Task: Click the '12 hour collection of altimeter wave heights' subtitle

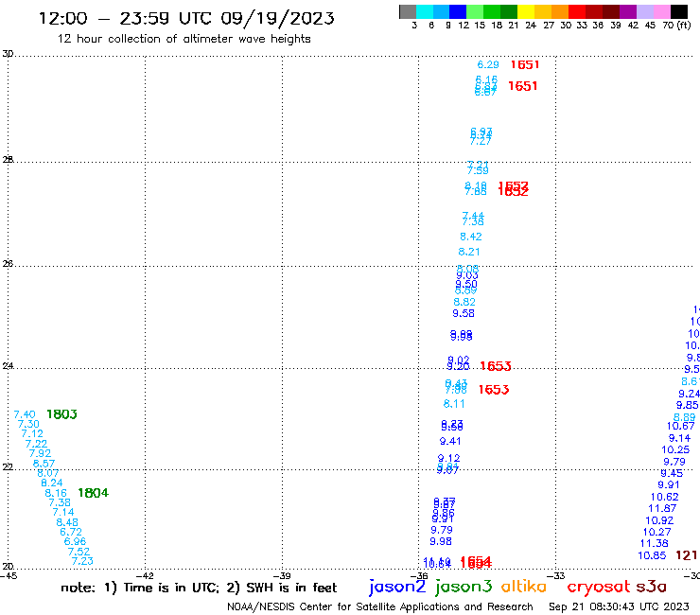Action: [184, 39]
